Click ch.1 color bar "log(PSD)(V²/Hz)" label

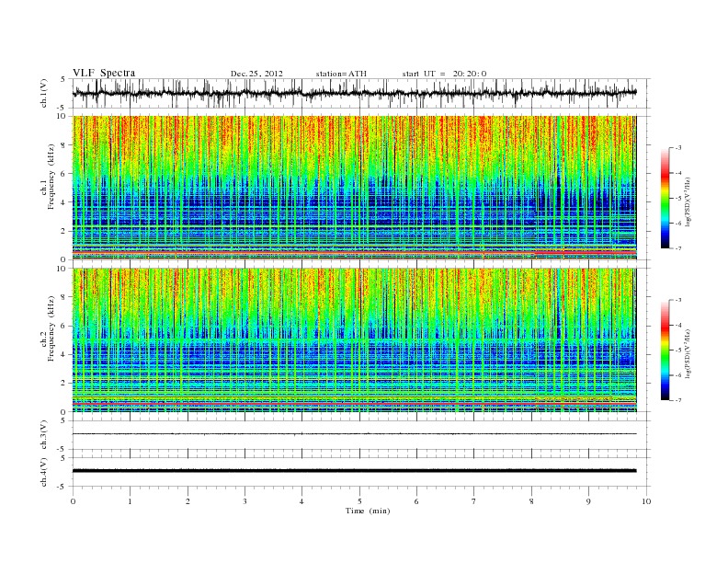(x=688, y=201)
